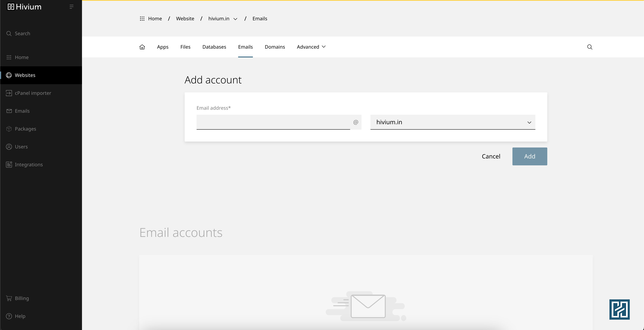Click the magnifier search icon at right
The height and width of the screenshot is (330, 644).
tap(590, 47)
